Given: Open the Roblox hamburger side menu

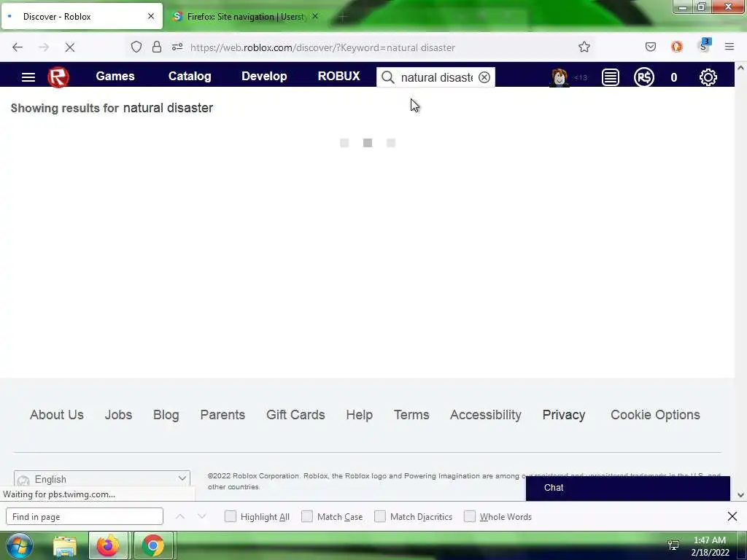Looking at the screenshot, I should (x=28, y=77).
